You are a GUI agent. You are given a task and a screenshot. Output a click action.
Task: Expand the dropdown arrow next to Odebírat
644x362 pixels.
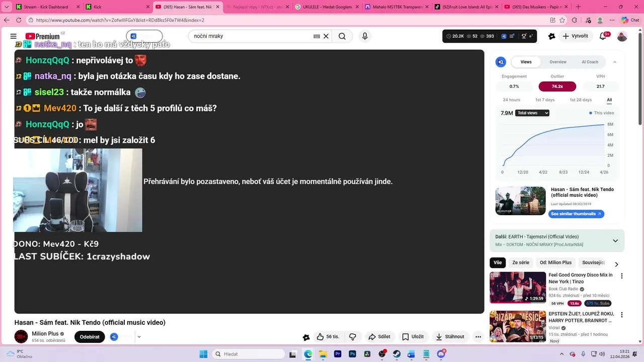tap(139, 337)
